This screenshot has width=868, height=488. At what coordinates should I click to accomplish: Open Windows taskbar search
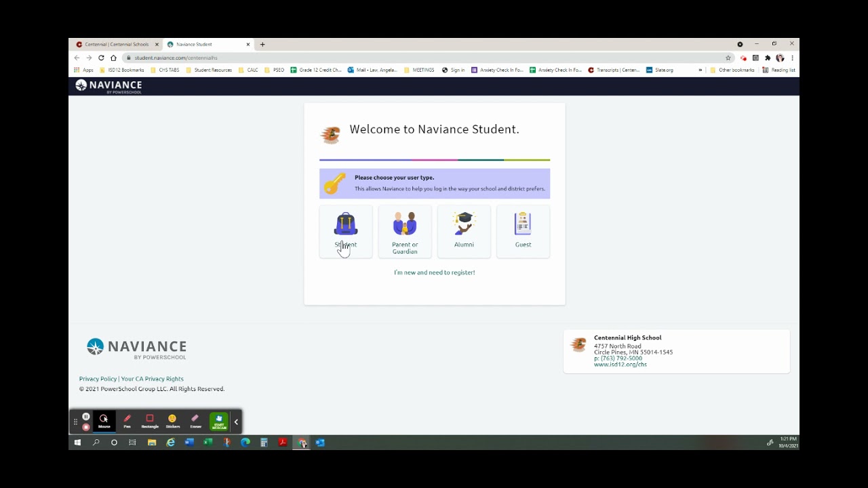[96, 443]
